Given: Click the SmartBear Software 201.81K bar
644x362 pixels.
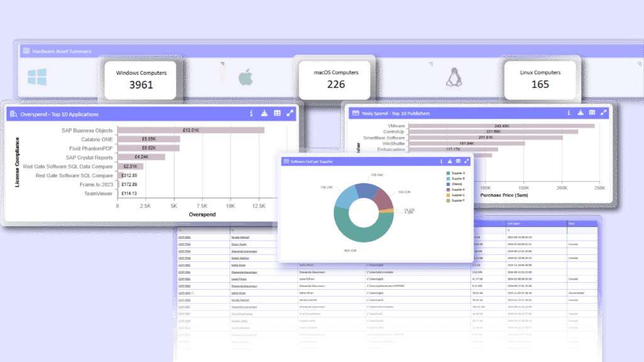Looking at the screenshot, I should [486, 138].
